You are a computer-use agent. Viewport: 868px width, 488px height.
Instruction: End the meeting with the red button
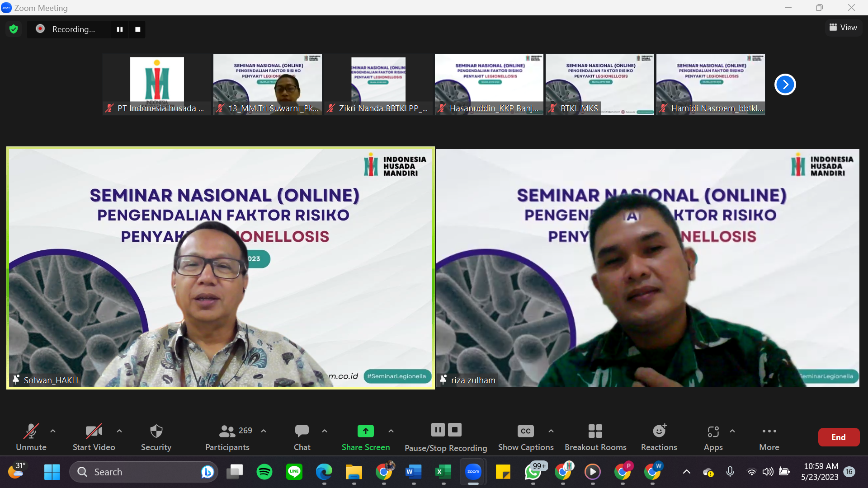click(839, 437)
